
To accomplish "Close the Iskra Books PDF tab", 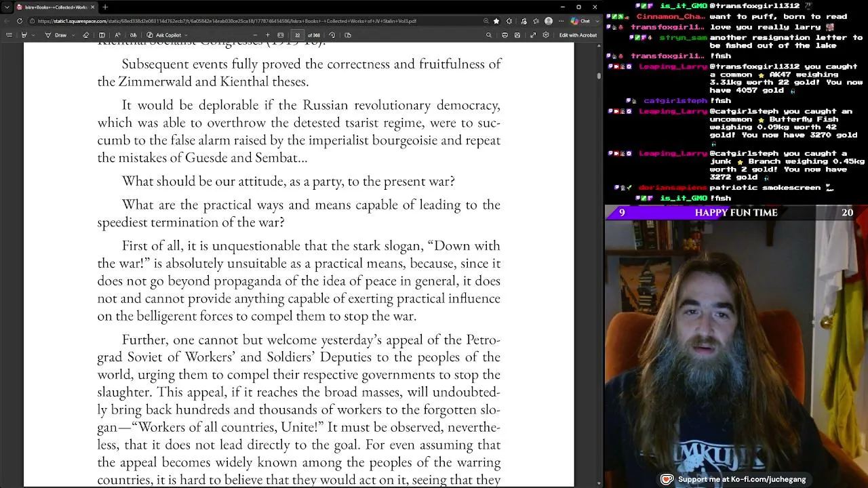I will pos(92,7).
